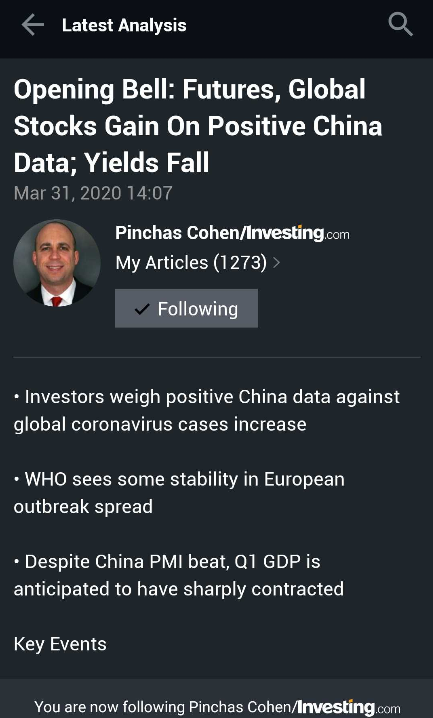Tap Investing.com logo in toast message
Image resolution: width=433 pixels, height=718 pixels.
click(x=348, y=707)
